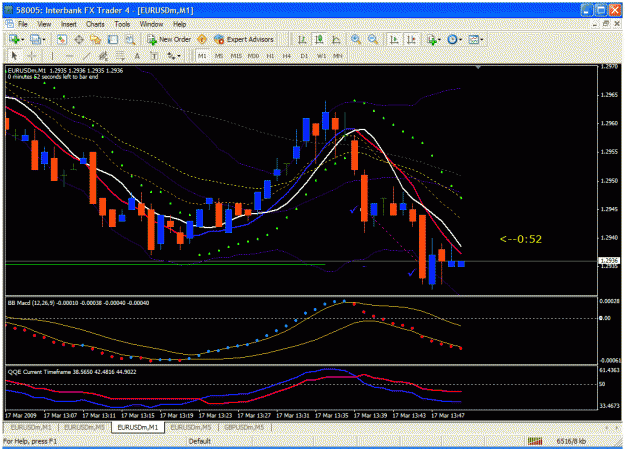
Task: Switch timeframe to H1
Action: click(270, 56)
